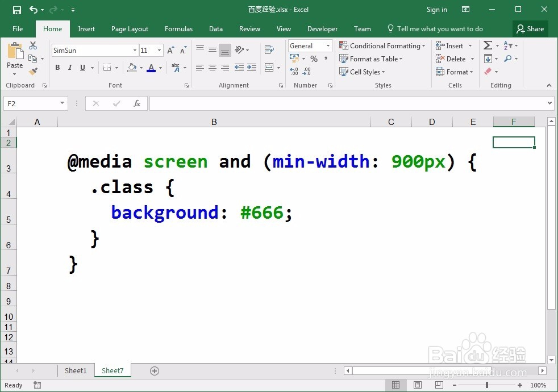Toggle Underline formatting

[82, 68]
